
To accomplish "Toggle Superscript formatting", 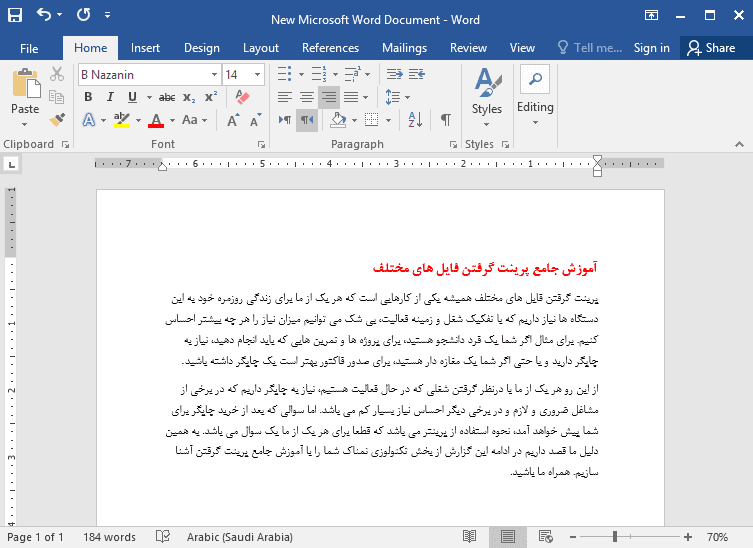I will coord(211,97).
